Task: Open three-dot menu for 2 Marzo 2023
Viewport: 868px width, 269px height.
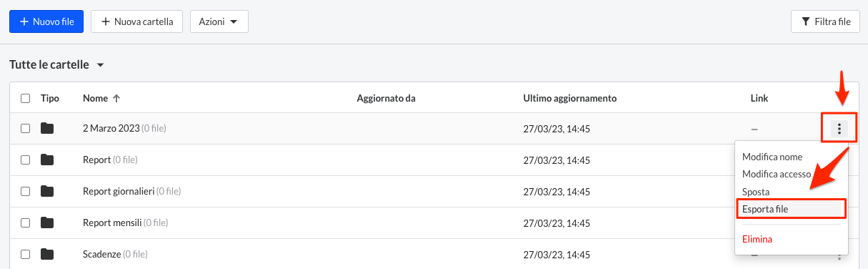Action: coord(839,129)
